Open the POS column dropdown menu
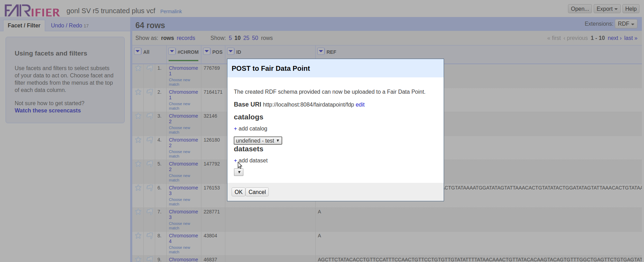 [207, 51]
